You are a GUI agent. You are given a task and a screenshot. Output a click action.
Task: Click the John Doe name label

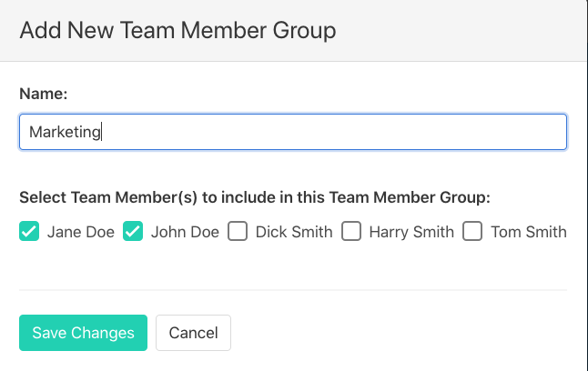coord(185,232)
